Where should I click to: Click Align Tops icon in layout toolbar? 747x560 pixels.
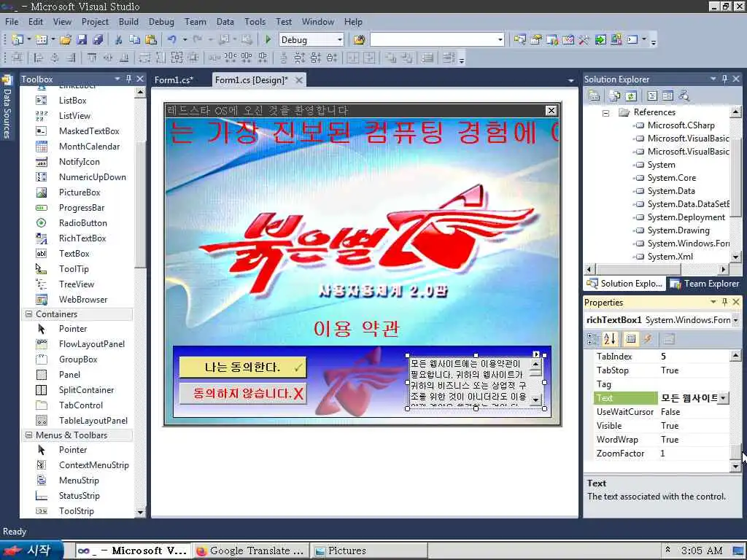(x=91, y=58)
